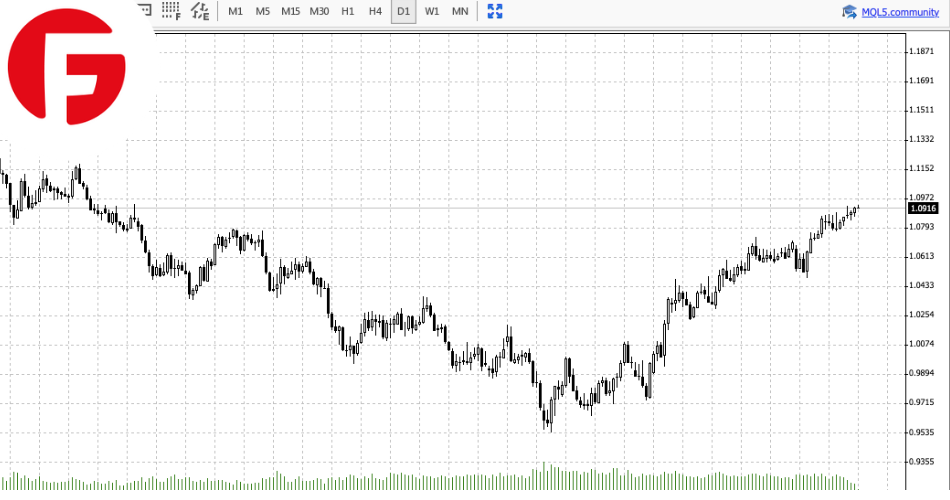Change chart to W1 weekly timeframe

click(431, 11)
